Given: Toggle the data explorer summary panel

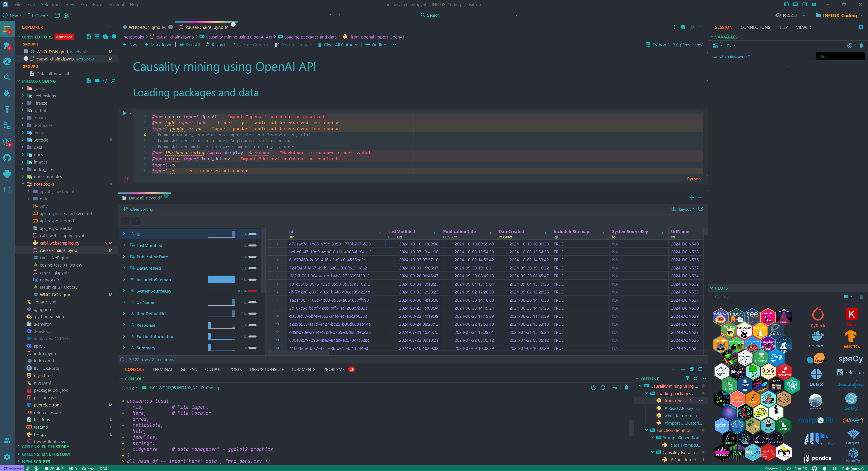Looking at the screenshot, I should click(x=125, y=221).
